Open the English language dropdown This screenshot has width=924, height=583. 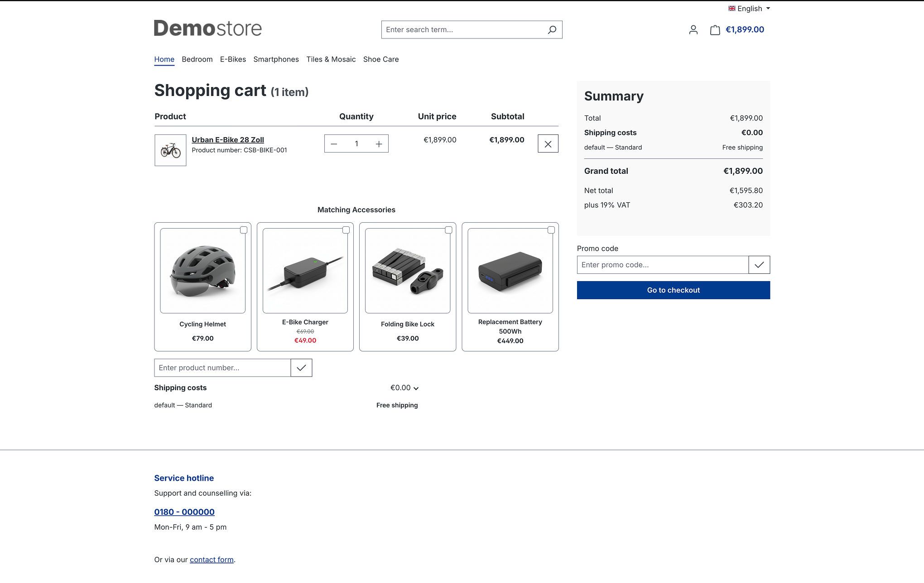749,9
